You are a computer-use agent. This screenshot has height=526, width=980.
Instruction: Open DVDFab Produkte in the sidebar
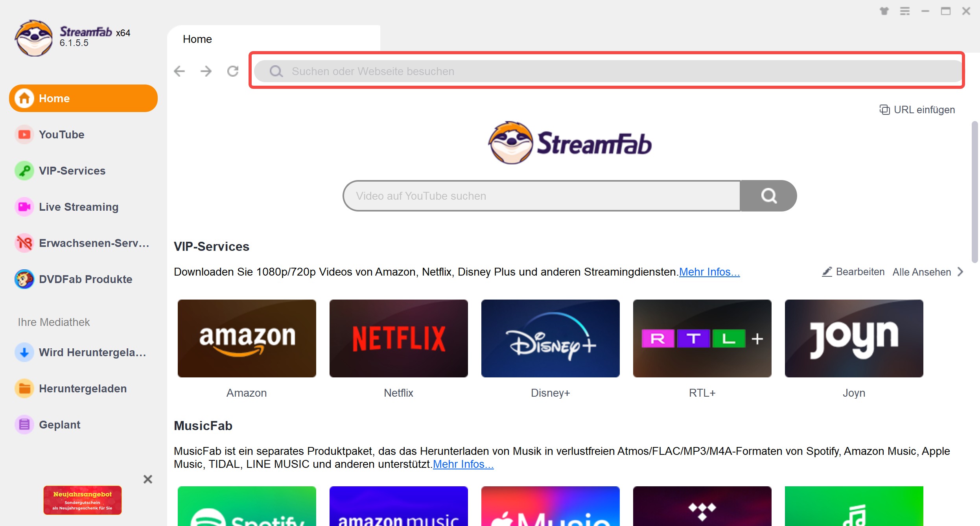[x=83, y=279]
